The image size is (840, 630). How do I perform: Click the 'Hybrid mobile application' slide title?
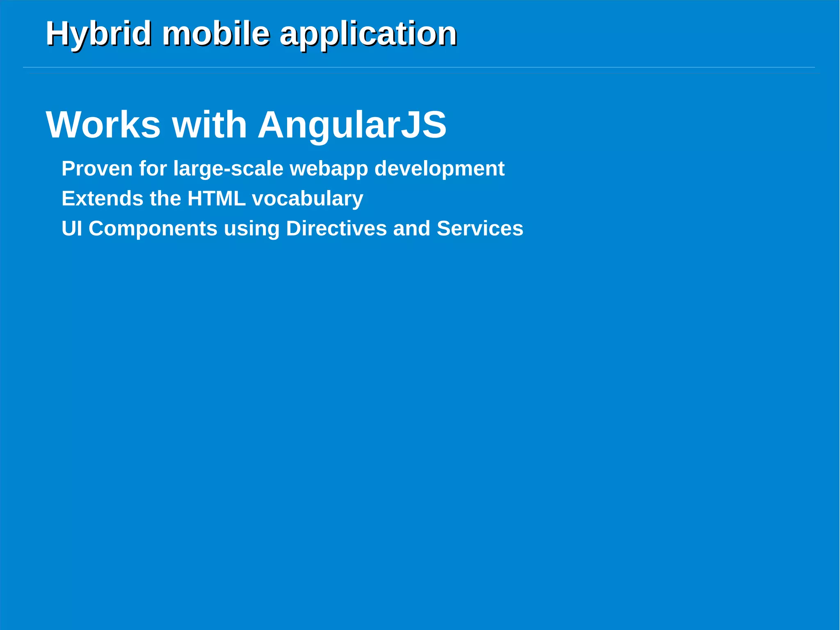coord(251,34)
